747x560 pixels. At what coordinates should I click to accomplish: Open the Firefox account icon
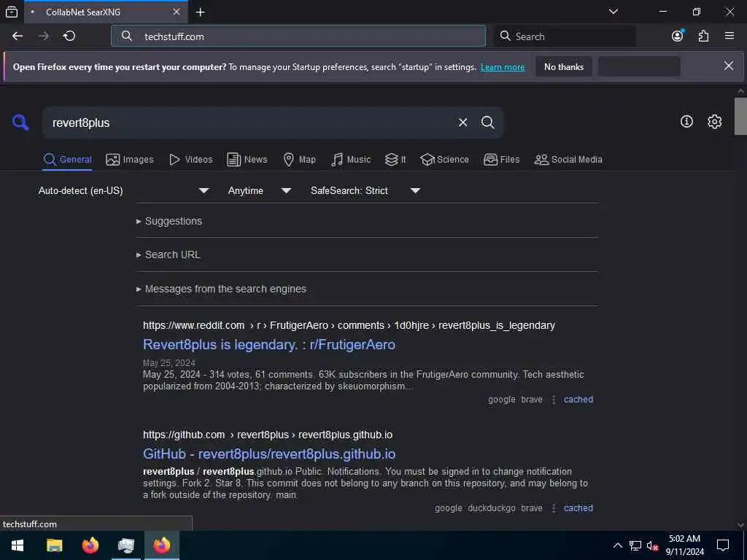click(678, 36)
